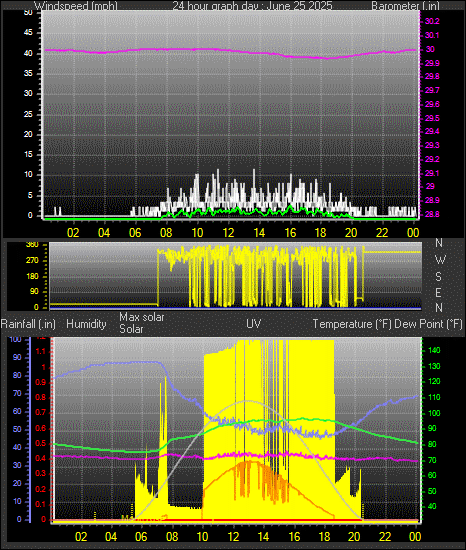The image size is (466, 550).
Task: Click the "Humidity" legend label
Action: pyautogui.click(x=86, y=324)
